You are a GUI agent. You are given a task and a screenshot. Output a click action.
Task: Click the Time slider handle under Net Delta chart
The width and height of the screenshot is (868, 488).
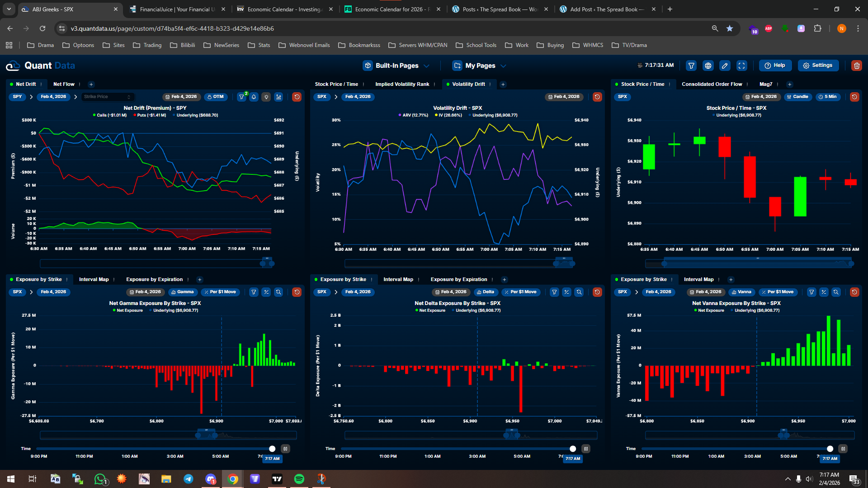[x=573, y=449]
